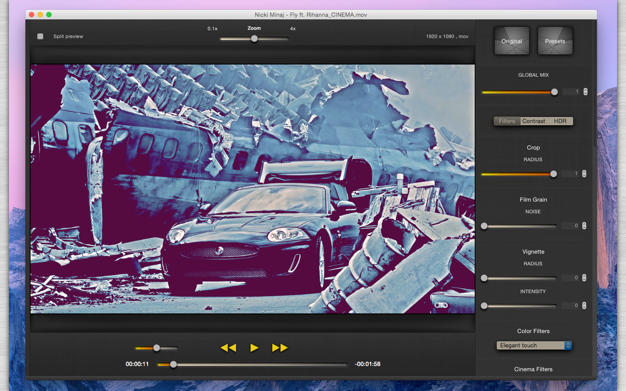
Task: Click the Film Grain Noise value field
Action: (x=571, y=226)
